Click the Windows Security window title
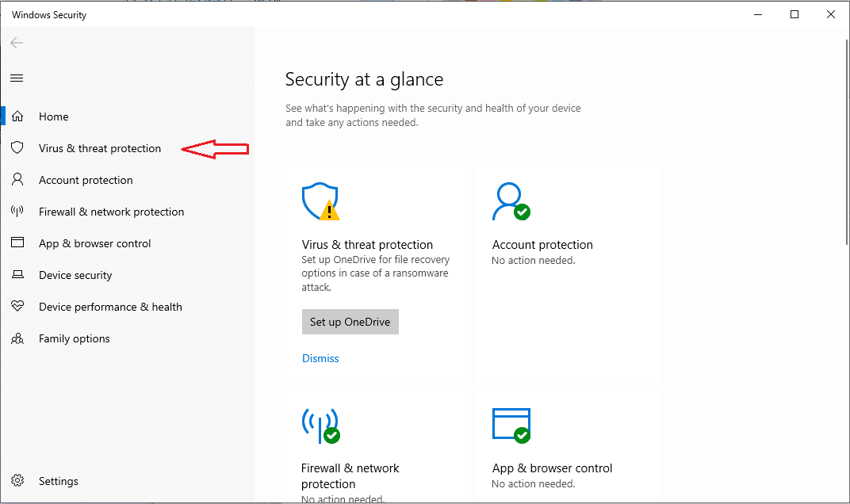 click(49, 15)
